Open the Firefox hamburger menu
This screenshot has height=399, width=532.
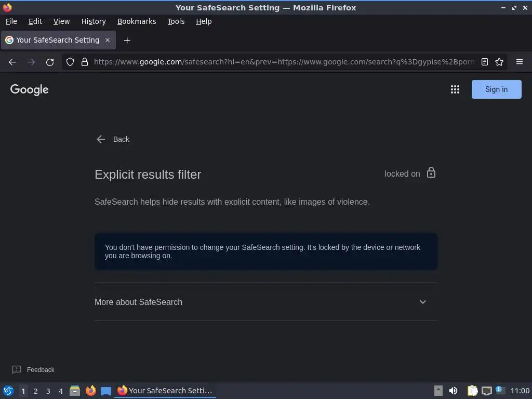tap(520, 62)
